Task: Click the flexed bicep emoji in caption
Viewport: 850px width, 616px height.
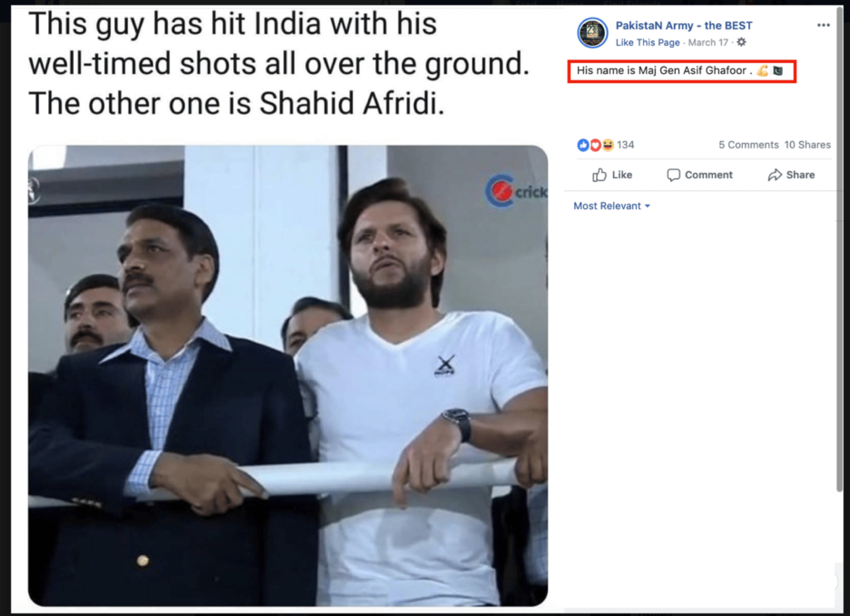Action: [x=762, y=71]
